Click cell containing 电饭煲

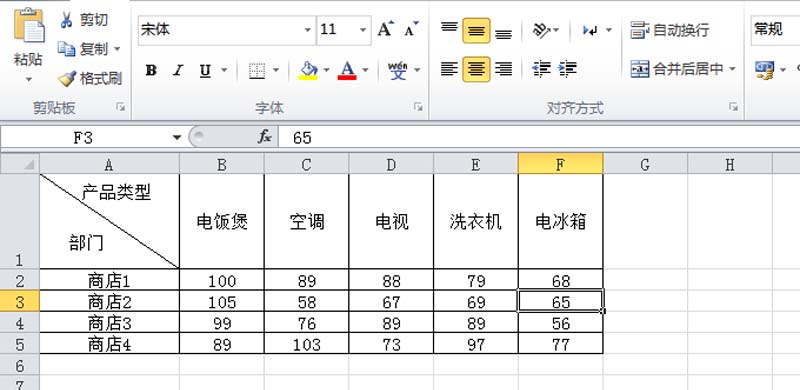click(x=222, y=222)
